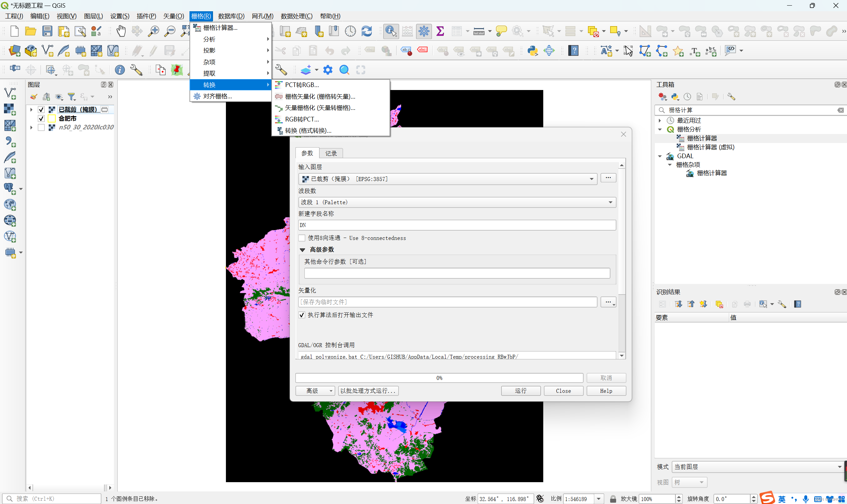The image size is (847, 504).
Task: Open the input layer dropdown
Action: 591,179
